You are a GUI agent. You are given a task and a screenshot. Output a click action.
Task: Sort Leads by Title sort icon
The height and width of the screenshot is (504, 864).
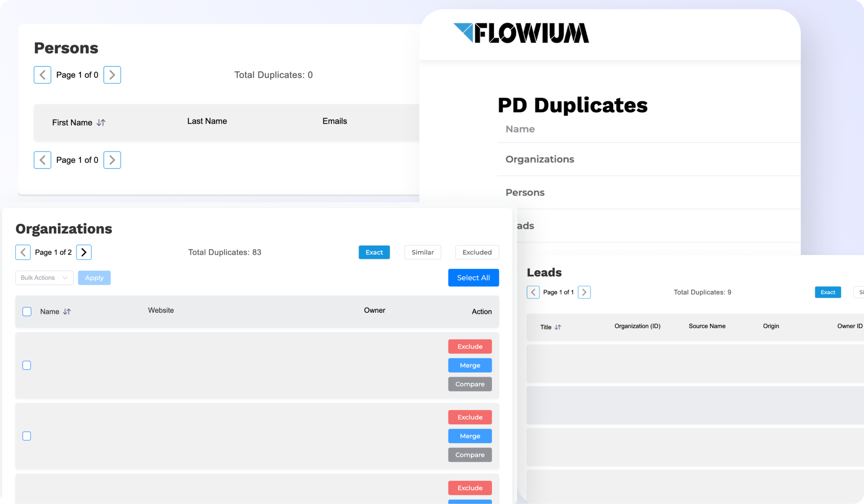pos(558,327)
